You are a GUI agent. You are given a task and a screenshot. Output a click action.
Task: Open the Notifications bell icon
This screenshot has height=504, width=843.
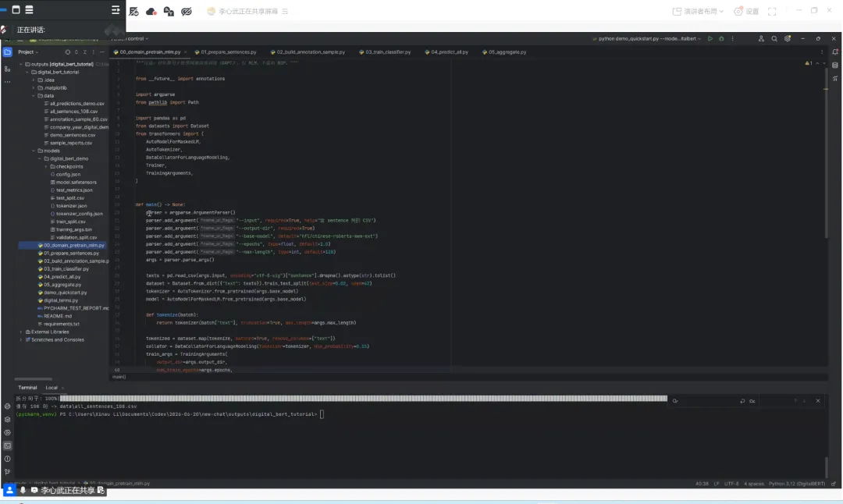[835, 52]
